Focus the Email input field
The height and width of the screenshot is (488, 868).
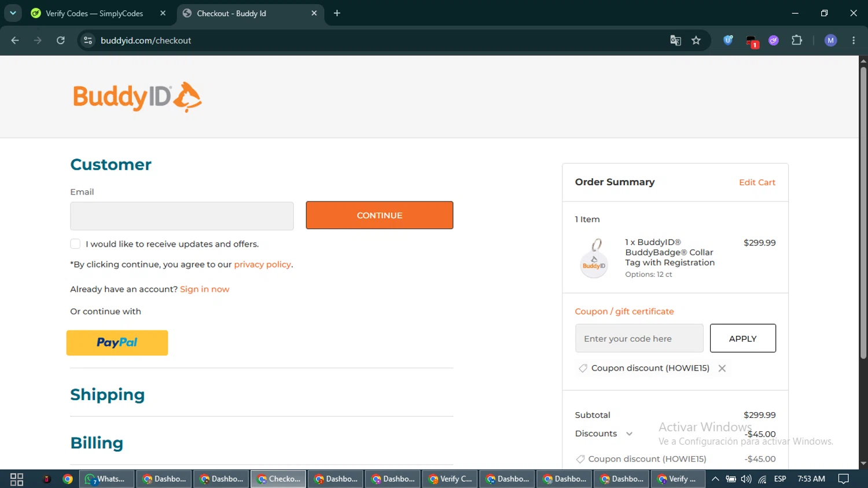coord(182,216)
